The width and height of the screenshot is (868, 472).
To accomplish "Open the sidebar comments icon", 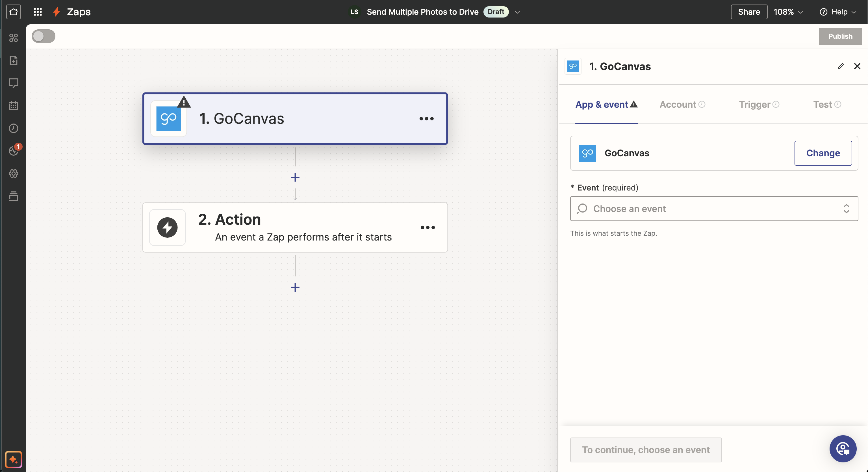I will coord(14,83).
